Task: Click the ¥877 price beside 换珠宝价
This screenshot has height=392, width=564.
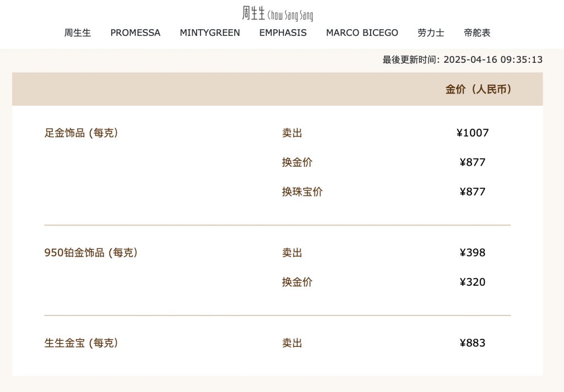Action: click(473, 192)
